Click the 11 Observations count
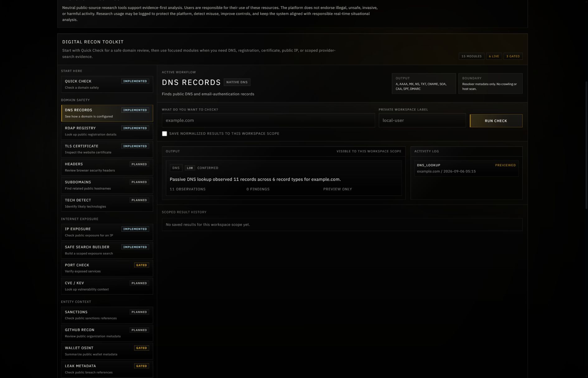Screen dimensions: 588x378 coord(187,189)
